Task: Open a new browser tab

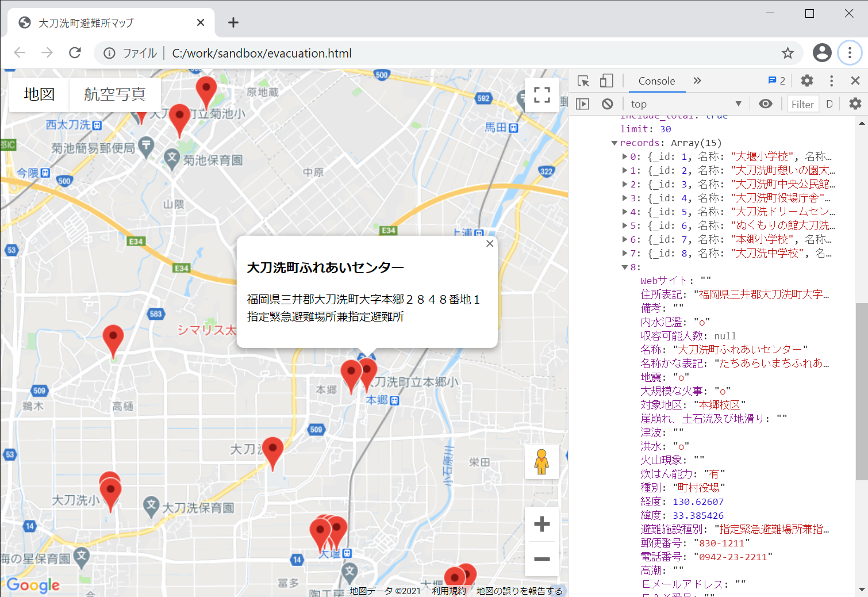Action: (233, 22)
